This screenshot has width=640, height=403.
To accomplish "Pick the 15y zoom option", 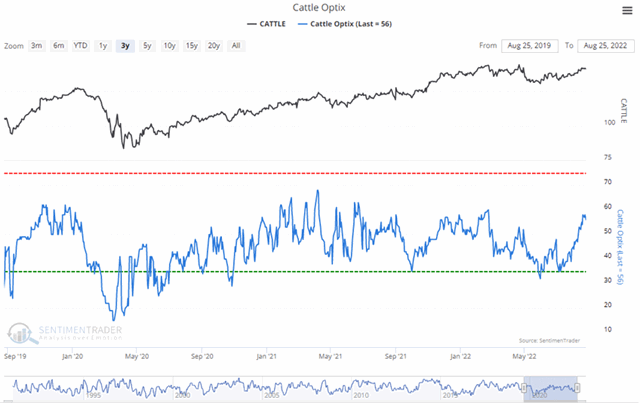I will [191, 46].
